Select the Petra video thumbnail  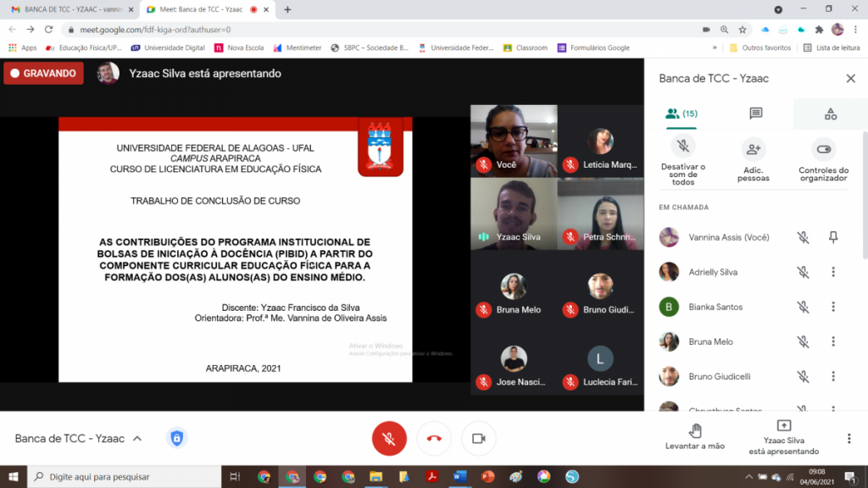(x=600, y=214)
